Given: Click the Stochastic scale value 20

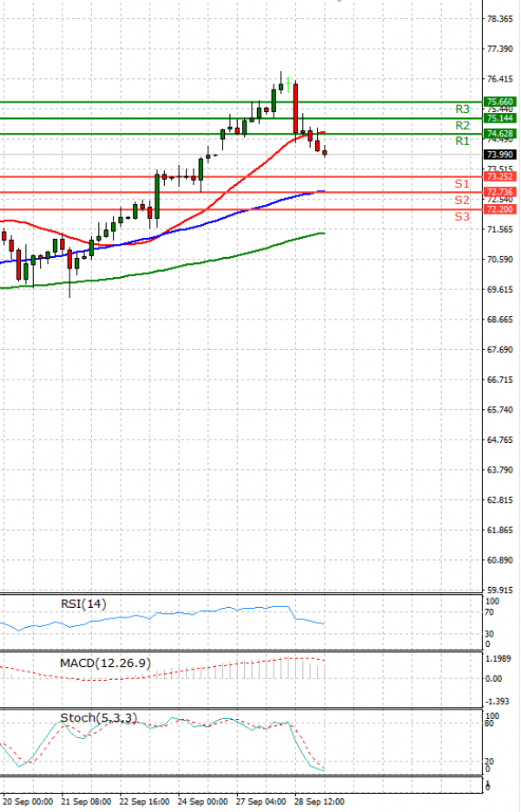Looking at the screenshot, I should coord(490,762).
